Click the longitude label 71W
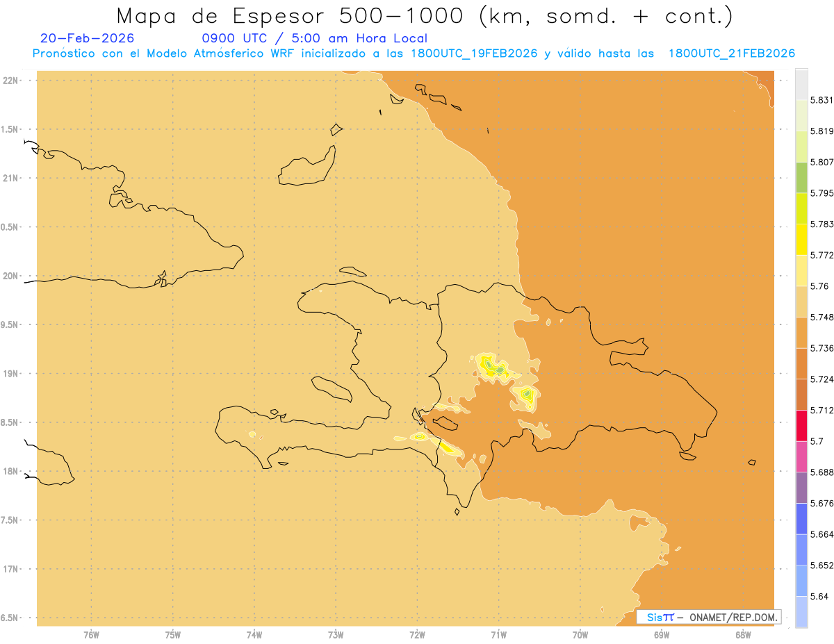834x644 pixels. tap(498, 635)
